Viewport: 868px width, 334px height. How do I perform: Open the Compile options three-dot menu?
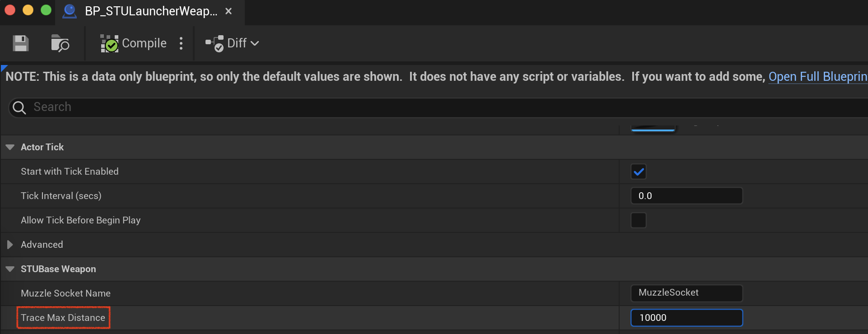[x=181, y=43]
